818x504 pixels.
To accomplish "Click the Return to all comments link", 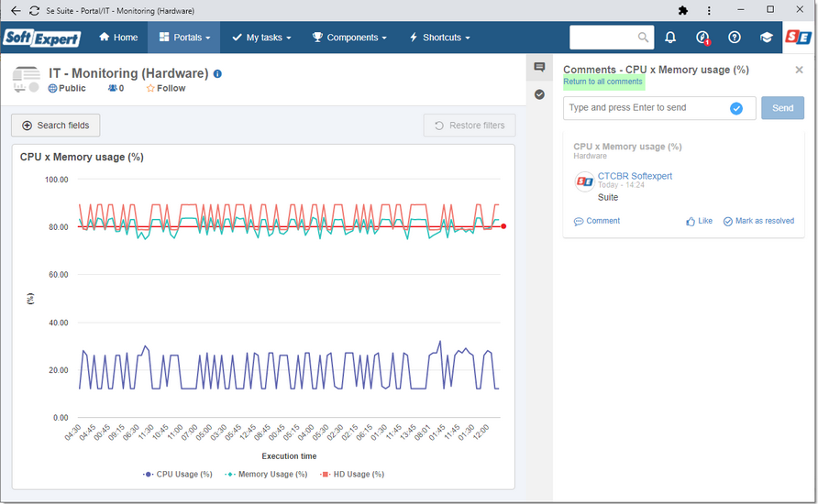I will (602, 82).
